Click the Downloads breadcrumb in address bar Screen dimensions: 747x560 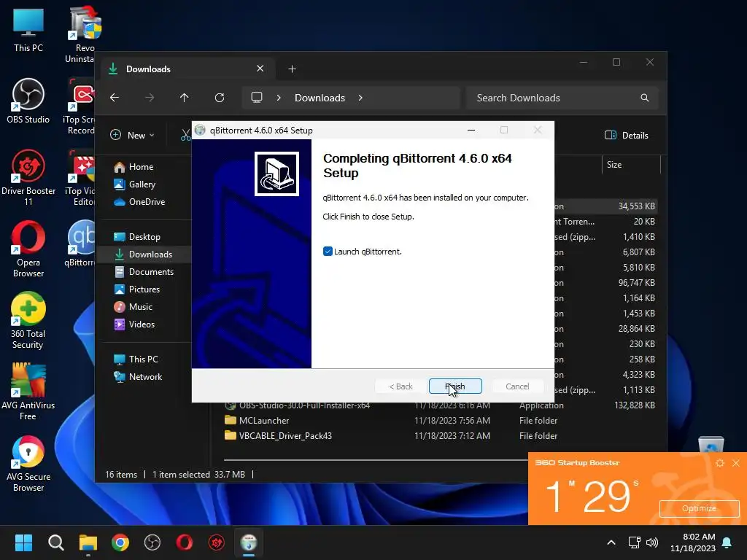click(x=320, y=98)
